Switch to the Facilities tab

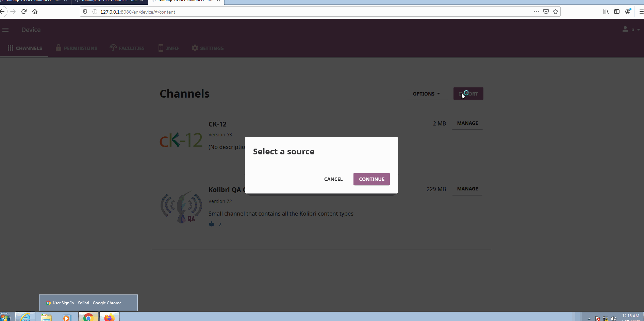[x=127, y=48]
